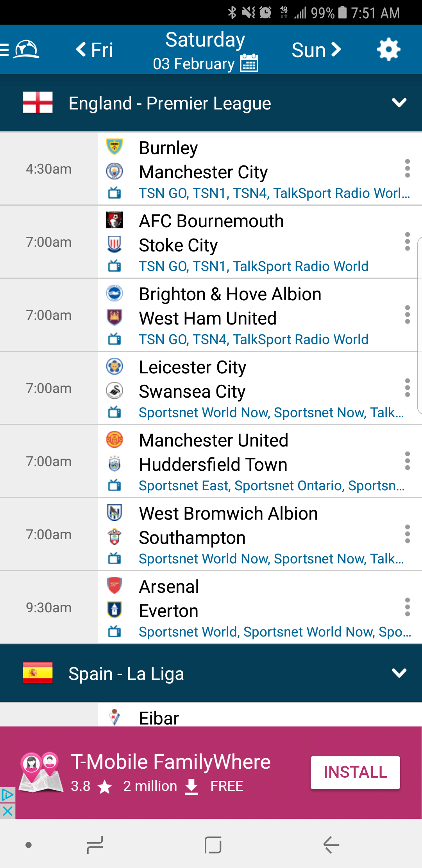Image resolution: width=422 pixels, height=868 pixels.
Task: Open TSN GO broadcast list for Bournemouth match
Action: (254, 266)
